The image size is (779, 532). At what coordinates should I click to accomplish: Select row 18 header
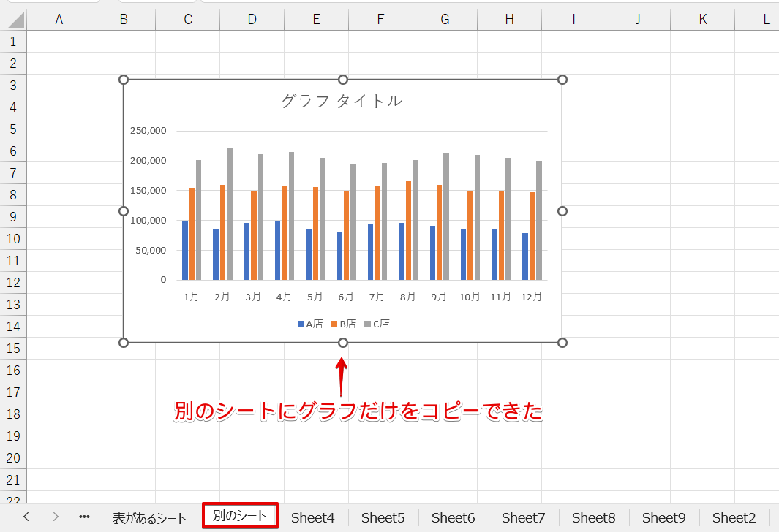coord(12,414)
